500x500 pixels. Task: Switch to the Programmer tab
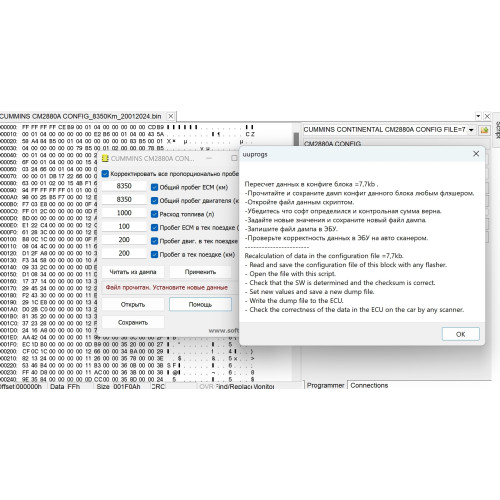point(325,385)
